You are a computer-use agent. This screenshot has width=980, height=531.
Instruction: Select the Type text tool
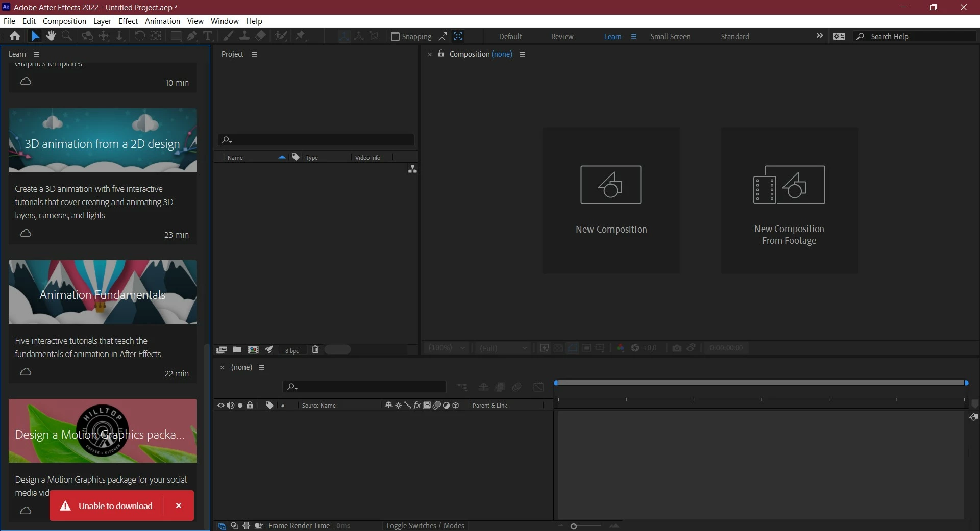(x=208, y=36)
